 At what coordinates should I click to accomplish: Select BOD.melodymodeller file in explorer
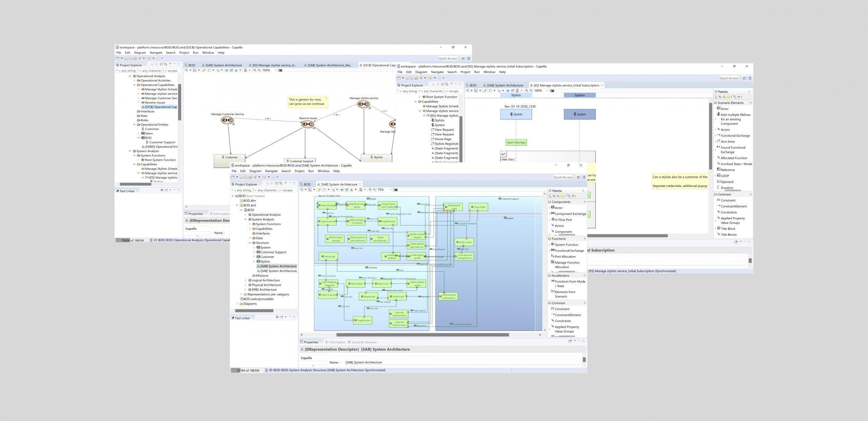point(256,299)
